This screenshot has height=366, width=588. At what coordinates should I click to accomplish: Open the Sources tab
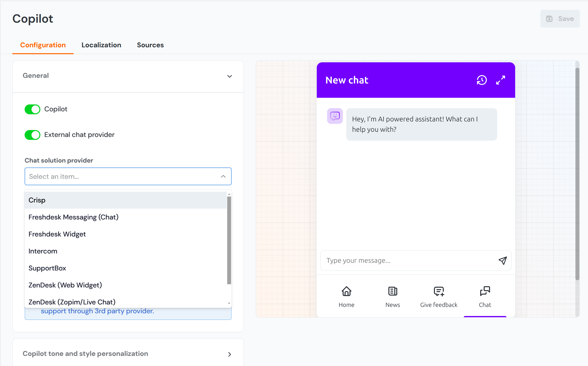tap(150, 45)
